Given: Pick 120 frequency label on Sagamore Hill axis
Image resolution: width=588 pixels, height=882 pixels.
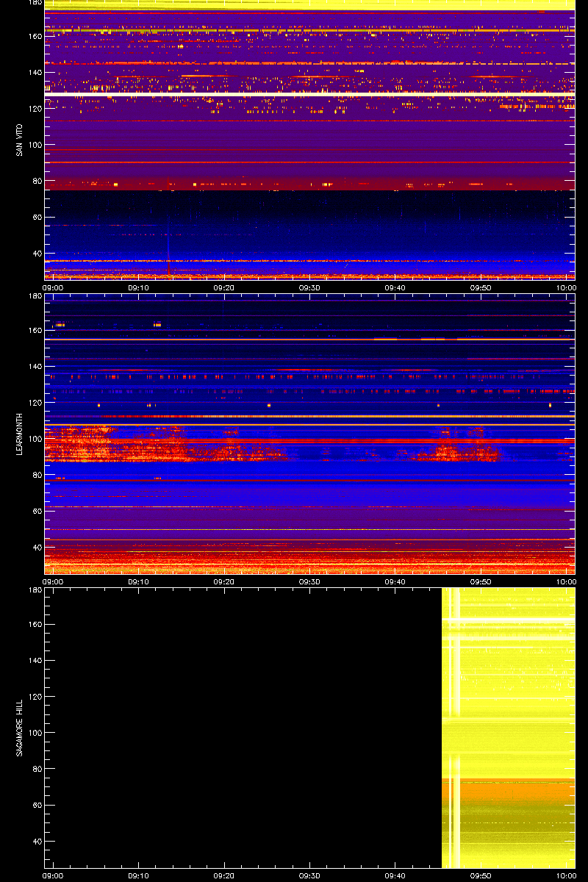Looking at the screenshot, I should pyautogui.click(x=35, y=696).
